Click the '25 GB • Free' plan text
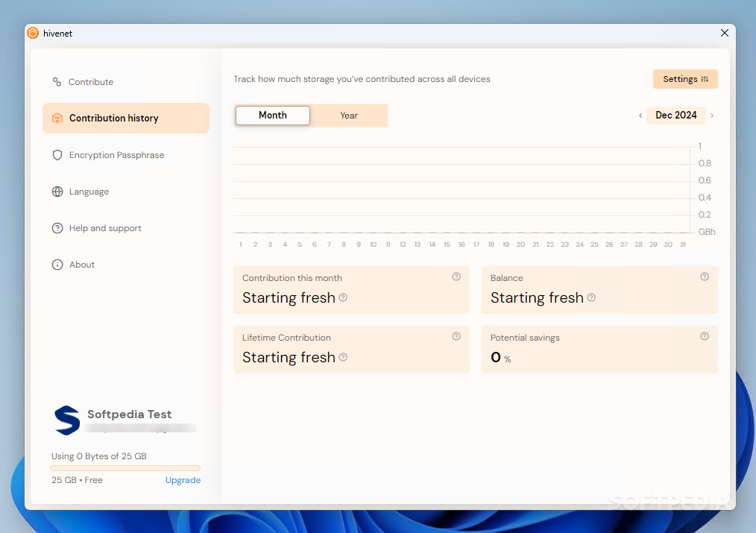This screenshot has width=756, height=533. coord(77,480)
